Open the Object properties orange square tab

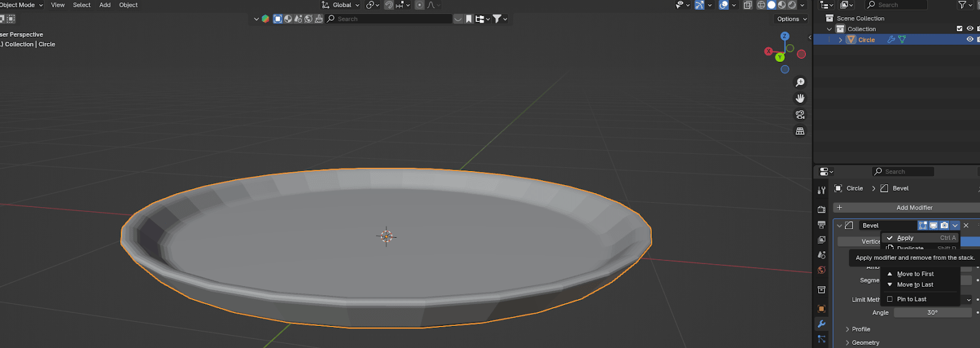pos(821,309)
